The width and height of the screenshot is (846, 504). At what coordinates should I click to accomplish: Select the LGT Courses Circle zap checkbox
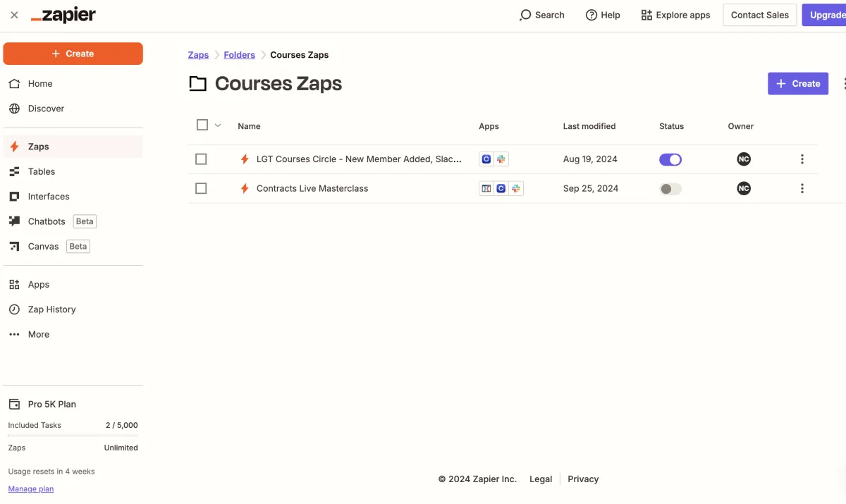(201, 159)
